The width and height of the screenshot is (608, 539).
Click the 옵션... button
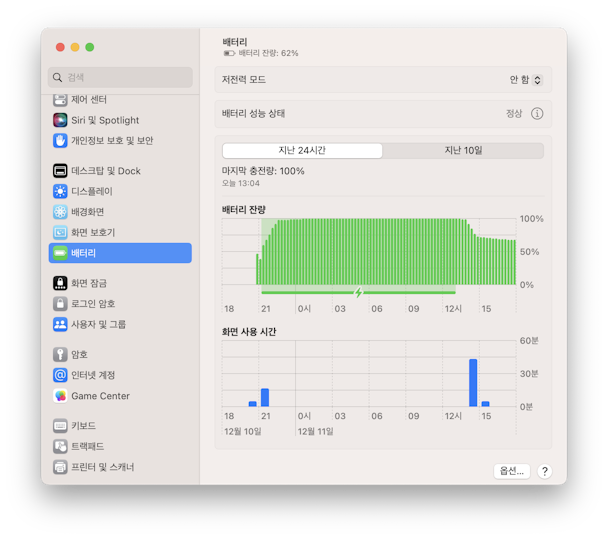512,471
